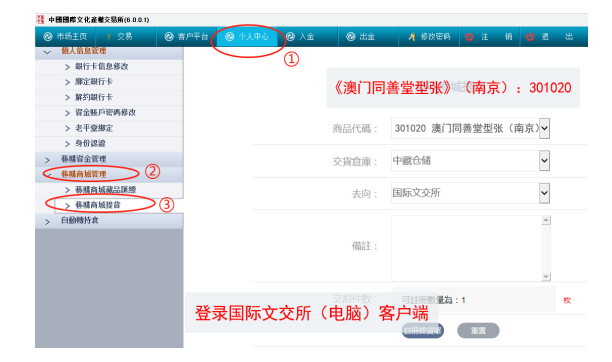Switch to the 个人中心 tab
The image size is (612, 362).
247,37
